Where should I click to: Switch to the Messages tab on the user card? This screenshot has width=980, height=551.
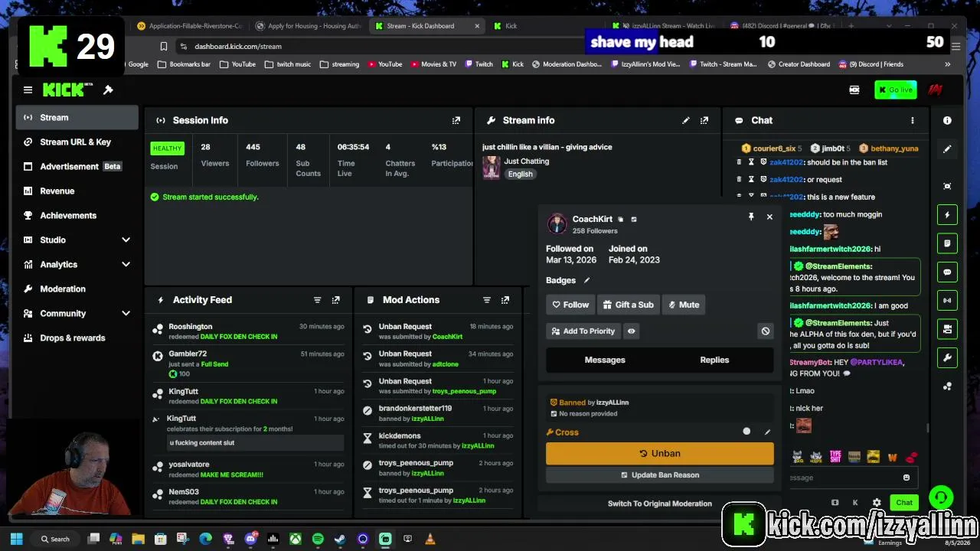coord(605,360)
